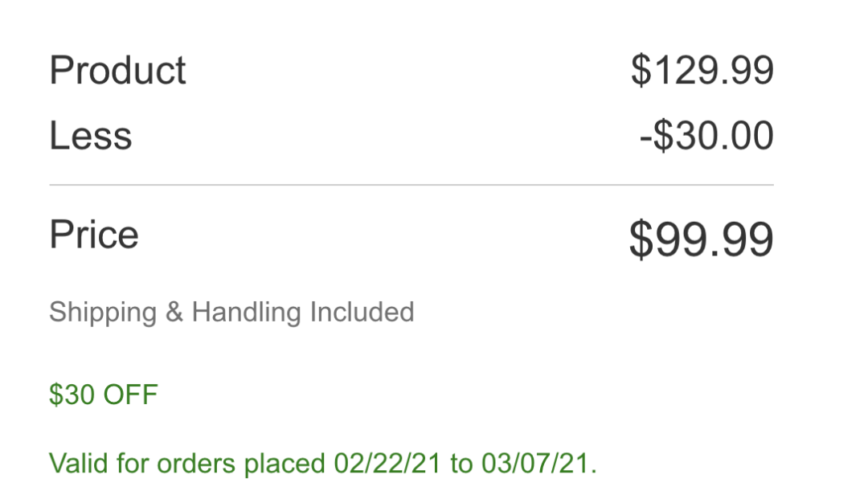
Task: Click the Price label
Action: tap(94, 235)
